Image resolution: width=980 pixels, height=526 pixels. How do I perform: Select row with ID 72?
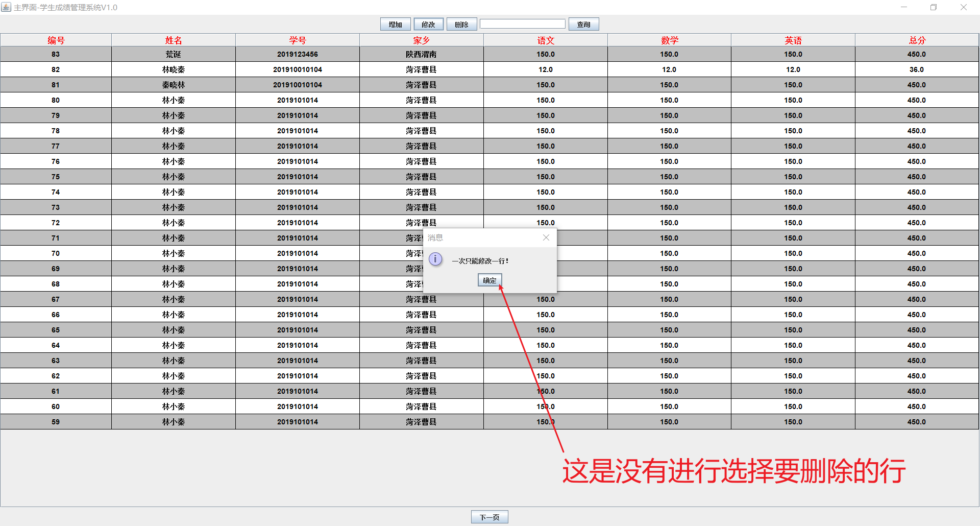(x=489, y=223)
